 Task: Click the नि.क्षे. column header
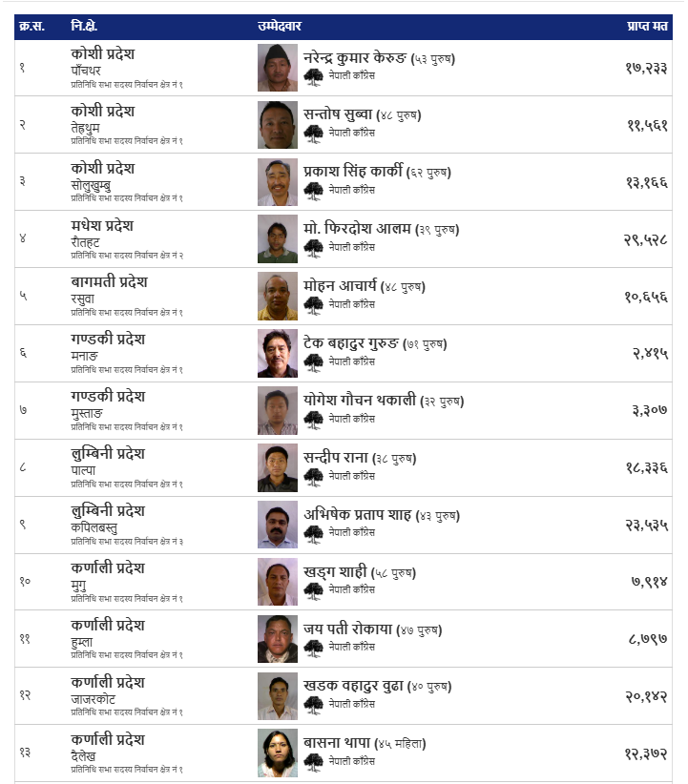click(84, 26)
